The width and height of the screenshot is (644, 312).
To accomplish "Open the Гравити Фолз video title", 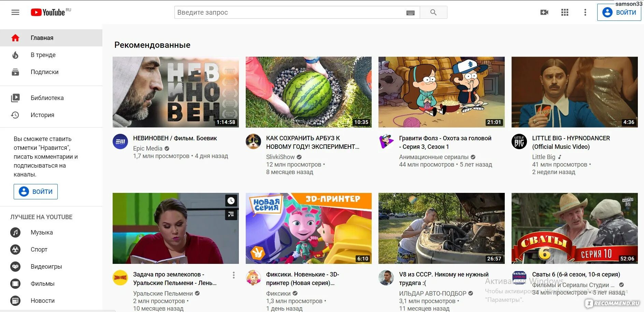I will pyautogui.click(x=445, y=142).
